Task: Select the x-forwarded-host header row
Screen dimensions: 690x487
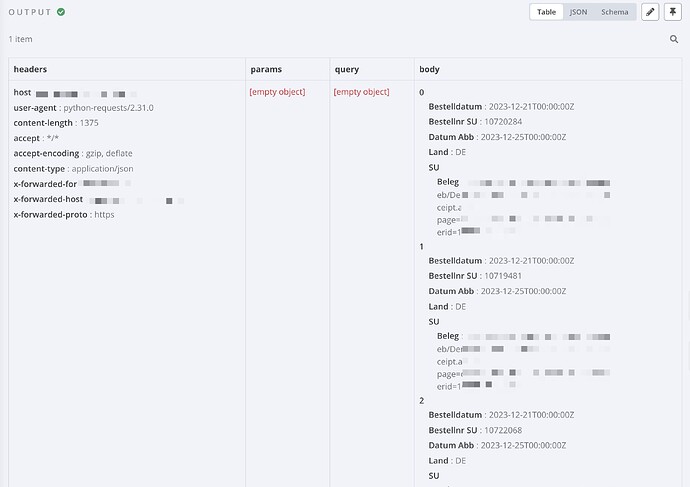Action: point(99,199)
